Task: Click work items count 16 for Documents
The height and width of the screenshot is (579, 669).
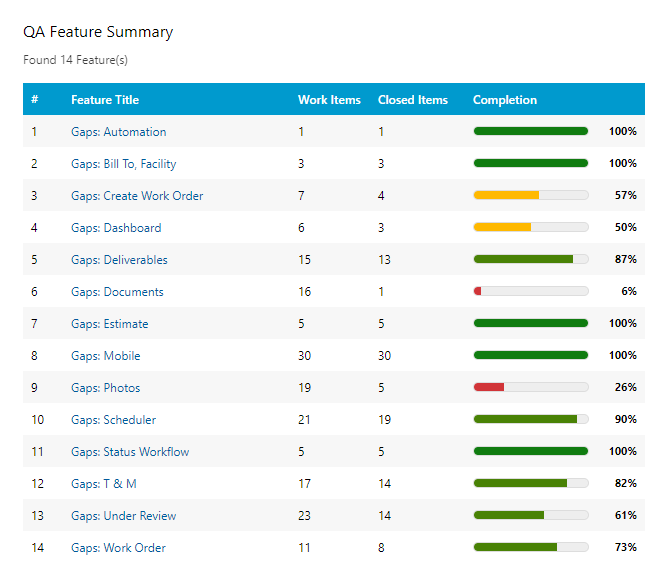Action: click(x=305, y=292)
